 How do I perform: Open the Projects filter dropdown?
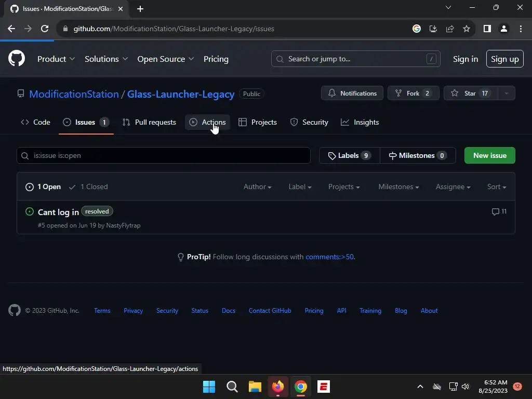click(344, 187)
